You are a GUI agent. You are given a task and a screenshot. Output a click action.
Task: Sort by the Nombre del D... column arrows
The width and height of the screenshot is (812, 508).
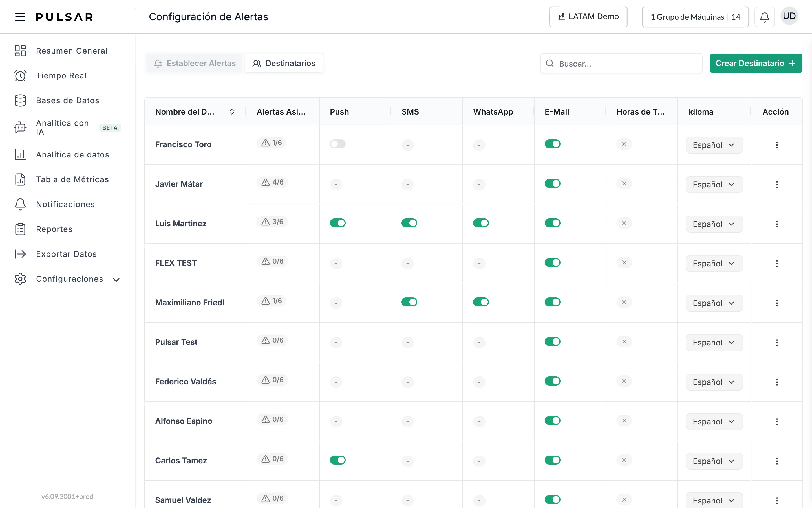[231, 111]
